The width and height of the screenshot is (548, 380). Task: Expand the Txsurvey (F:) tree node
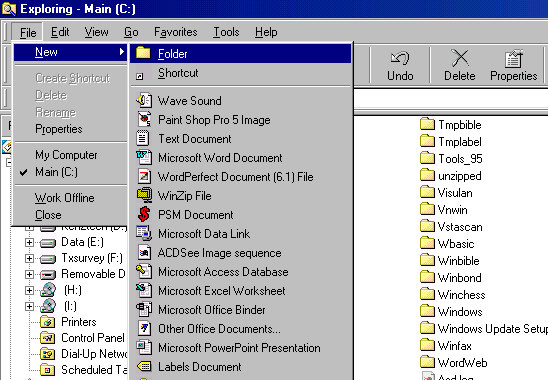[29, 258]
